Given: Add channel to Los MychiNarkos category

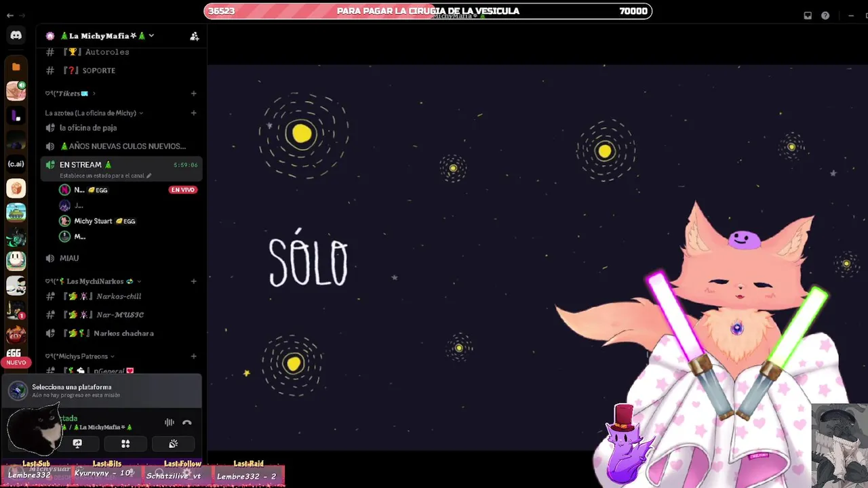Looking at the screenshot, I should point(193,281).
